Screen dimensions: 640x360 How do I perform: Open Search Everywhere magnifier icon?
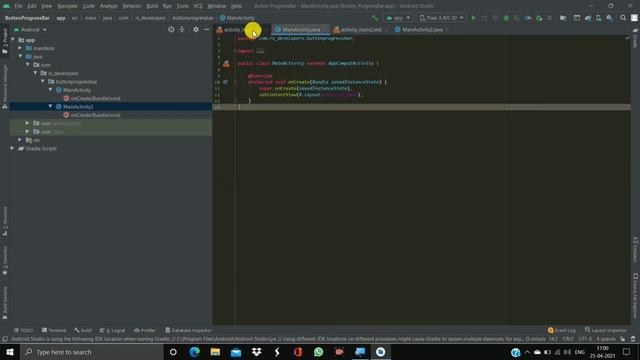click(x=623, y=18)
